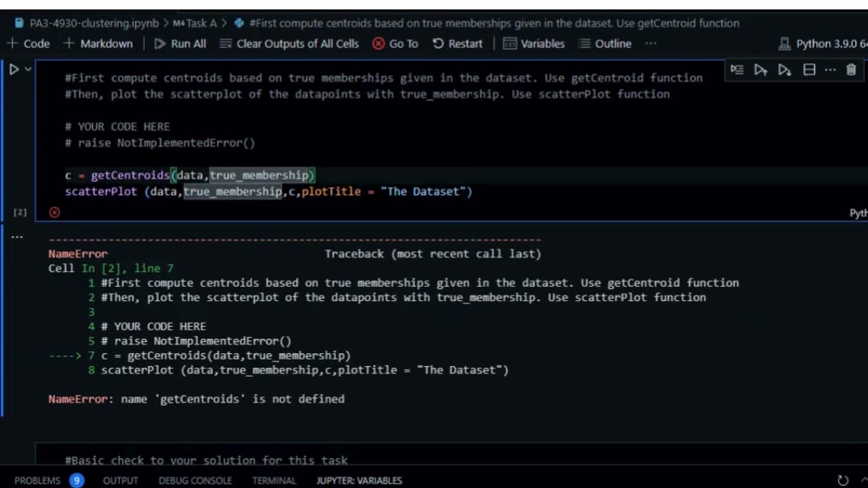Run the current cell play button
The image size is (868, 488).
[x=14, y=69]
